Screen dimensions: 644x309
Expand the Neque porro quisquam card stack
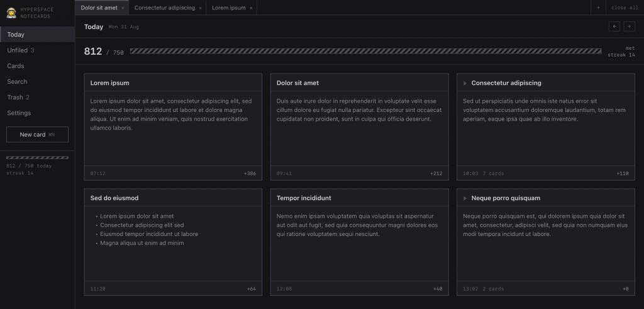point(465,198)
